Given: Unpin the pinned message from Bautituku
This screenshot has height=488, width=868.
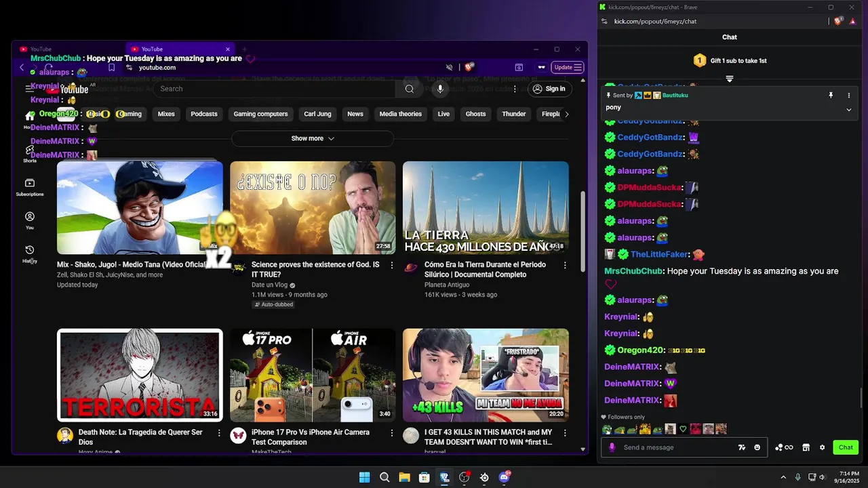Looking at the screenshot, I should [831, 96].
